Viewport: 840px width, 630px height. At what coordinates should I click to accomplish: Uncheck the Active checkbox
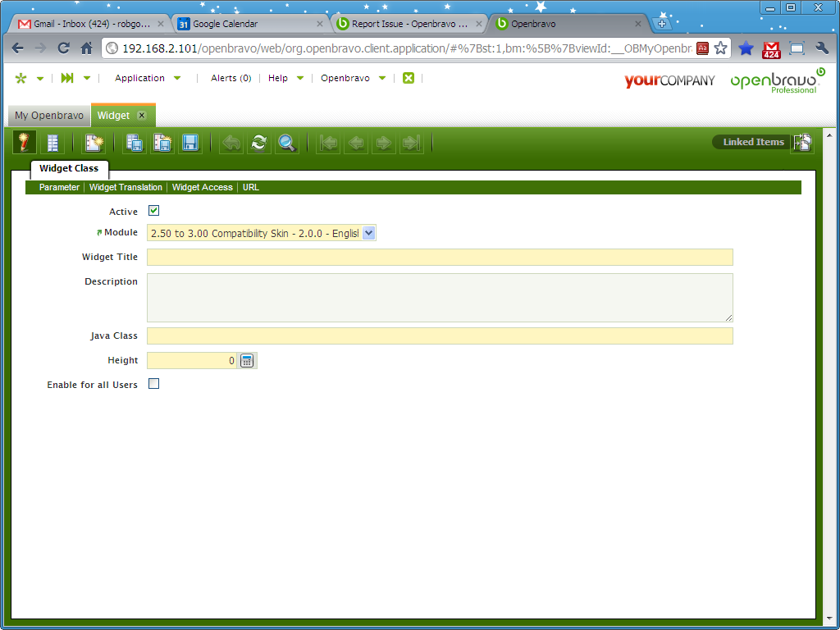pos(153,211)
